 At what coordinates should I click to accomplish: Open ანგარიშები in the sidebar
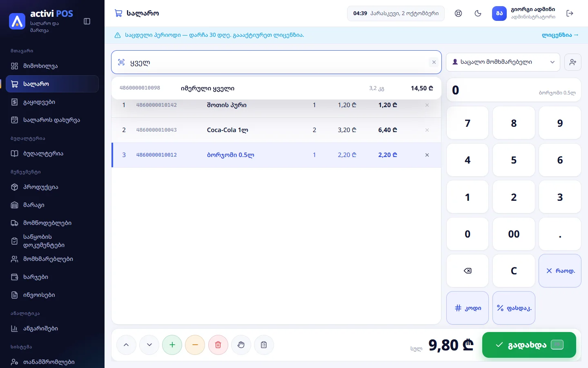[52, 328]
